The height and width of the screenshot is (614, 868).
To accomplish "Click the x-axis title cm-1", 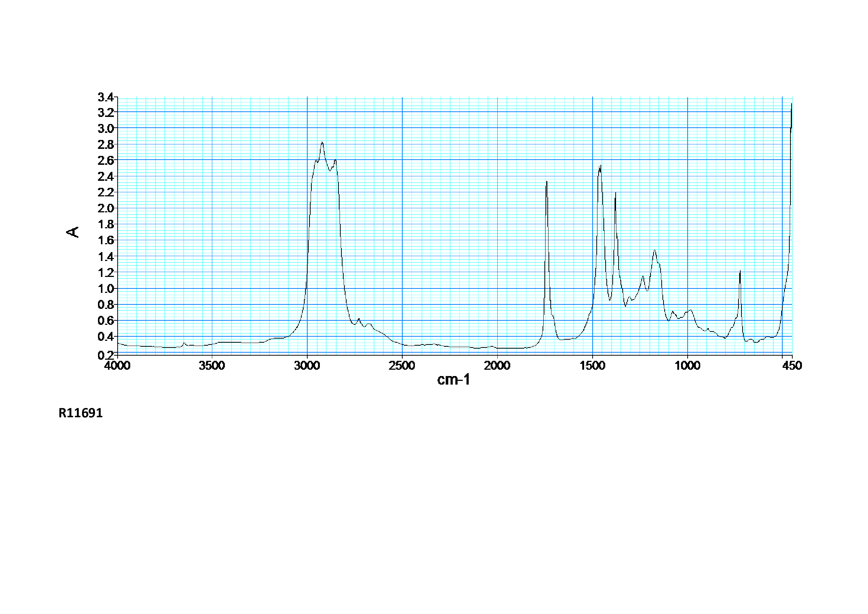I will click(453, 380).
